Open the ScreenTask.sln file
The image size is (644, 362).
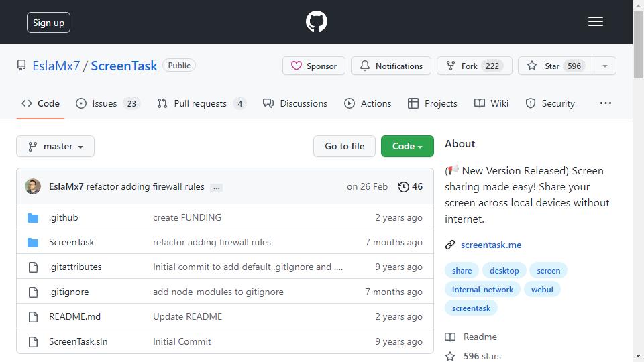78,341
